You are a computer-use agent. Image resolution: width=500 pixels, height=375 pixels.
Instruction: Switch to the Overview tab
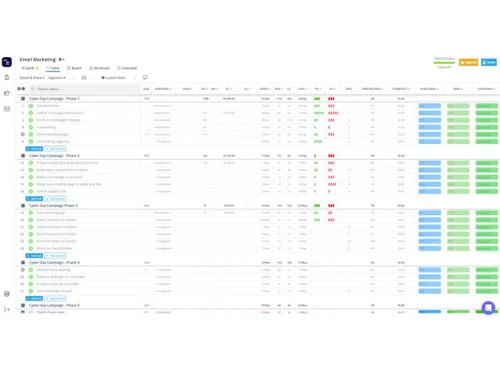127,68
